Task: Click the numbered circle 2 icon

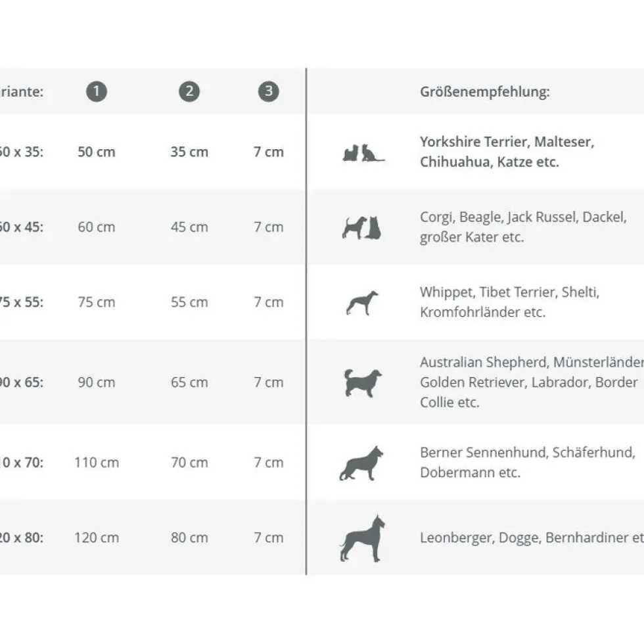Action: pos(189,91)
